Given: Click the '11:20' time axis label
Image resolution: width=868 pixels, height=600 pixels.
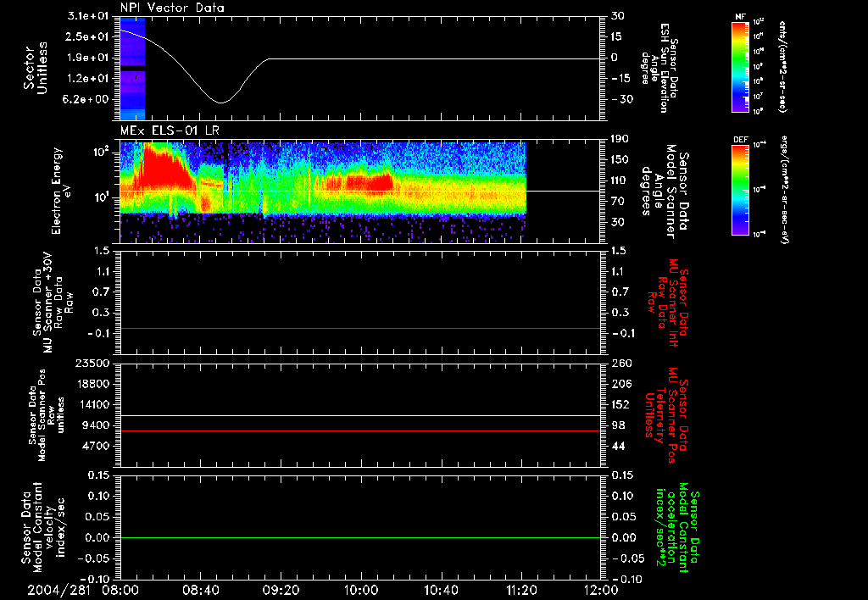Looking at the screenshot, I should tap(521, 590).
